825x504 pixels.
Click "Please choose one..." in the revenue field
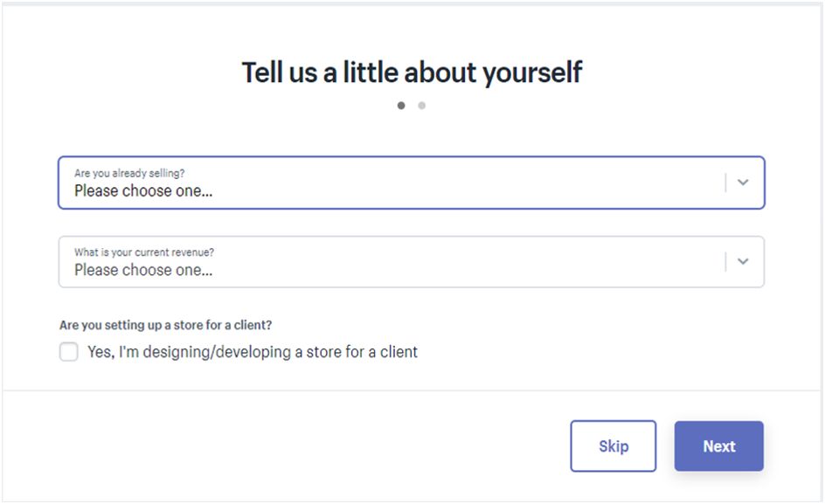click(x=143, y=270)
